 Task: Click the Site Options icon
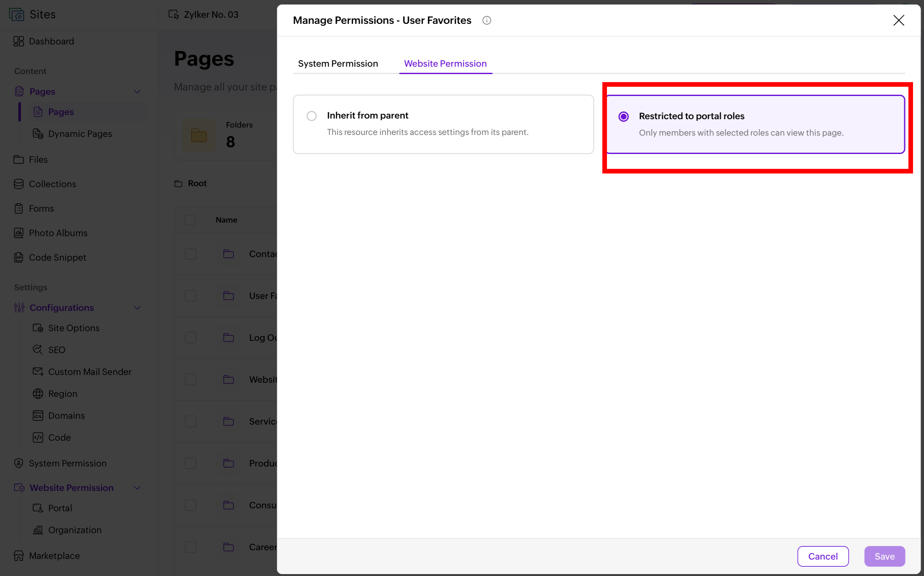click(38, 328)
